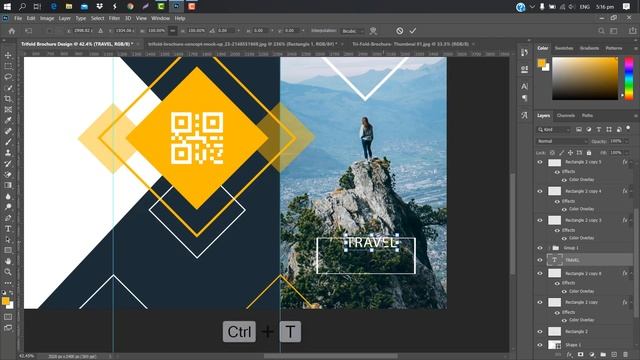Open the Color panel options menu
The width and height of the screenshot is (640, 360).
click(636, 48)
